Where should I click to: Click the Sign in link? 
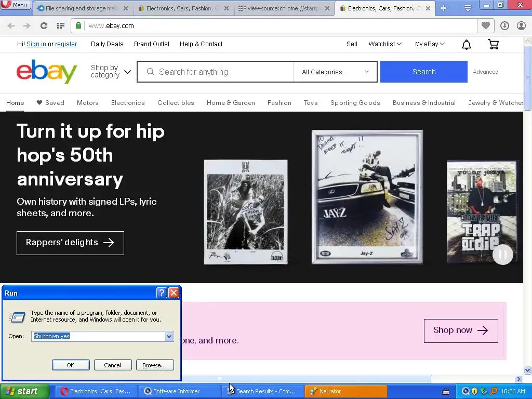36,44
